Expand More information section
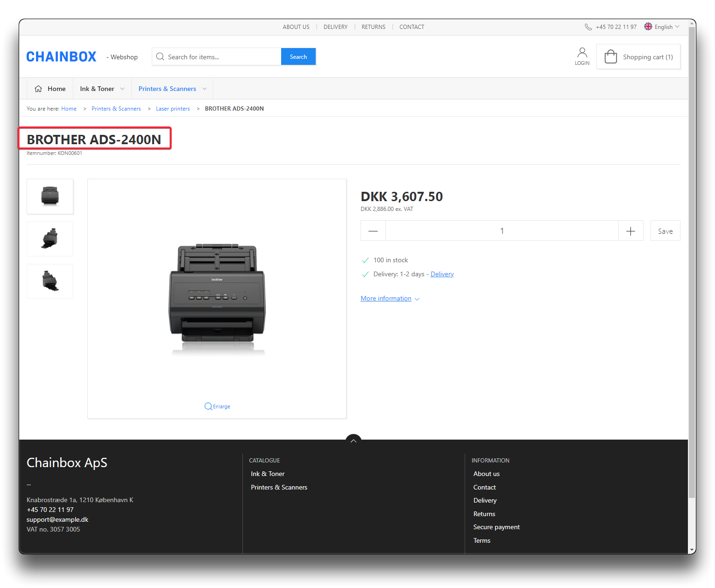Viewport: 715px width, 588px height. click(x=389, y=299)
